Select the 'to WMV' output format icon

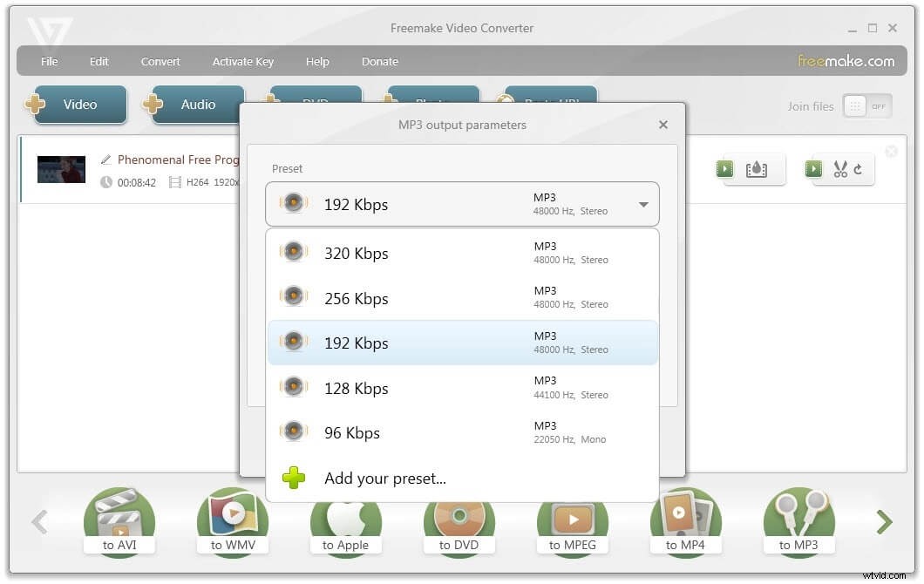point(233,520)
